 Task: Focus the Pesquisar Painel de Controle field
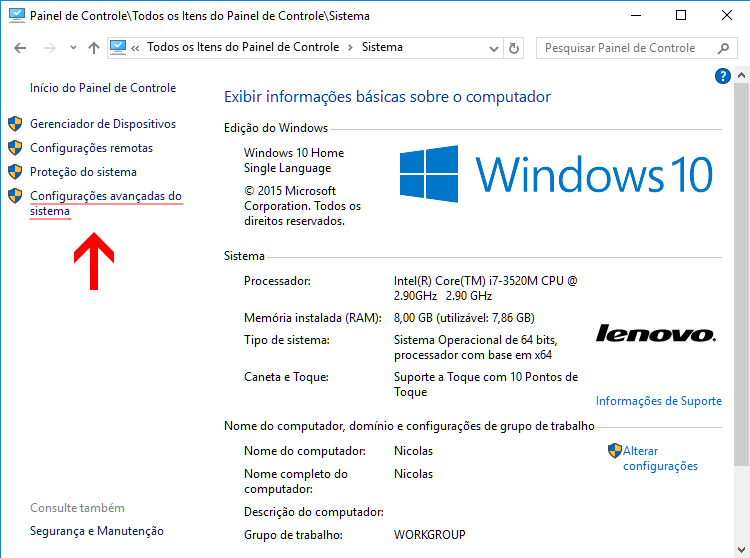(x=637, y=48)
